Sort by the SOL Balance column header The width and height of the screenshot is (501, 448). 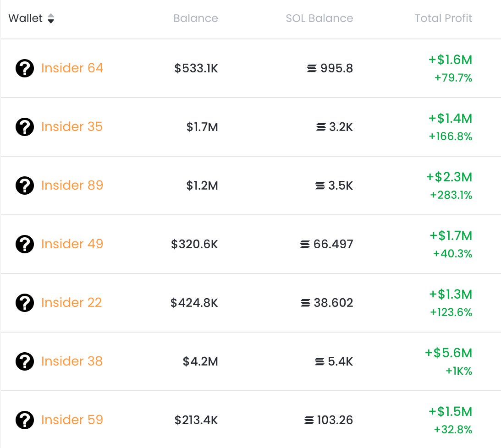click(319, 18)
